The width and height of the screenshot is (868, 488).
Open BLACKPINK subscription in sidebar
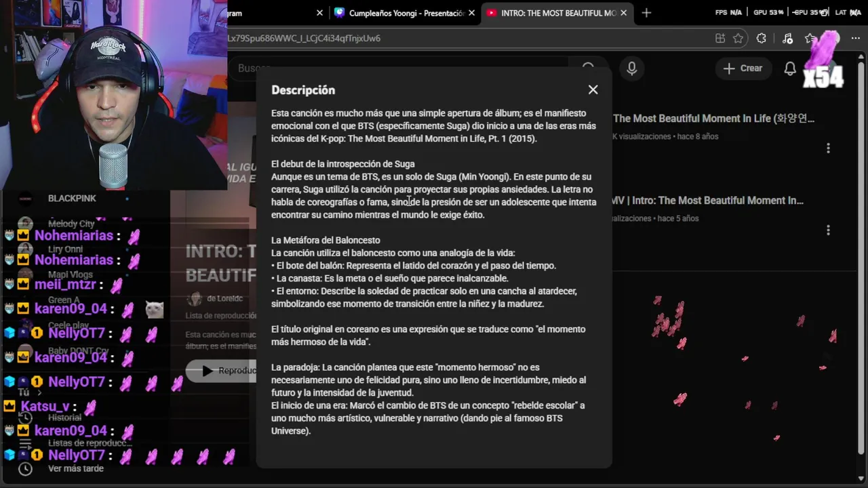point(72,199)
